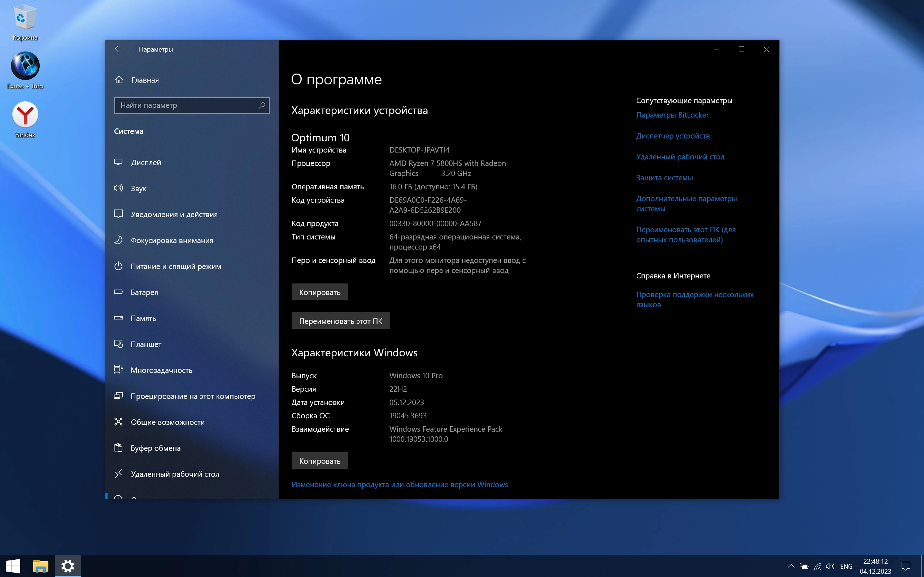Copy device specifications with Копировать
The height and width of the screenshot is (577, 924).
point(319,292)
